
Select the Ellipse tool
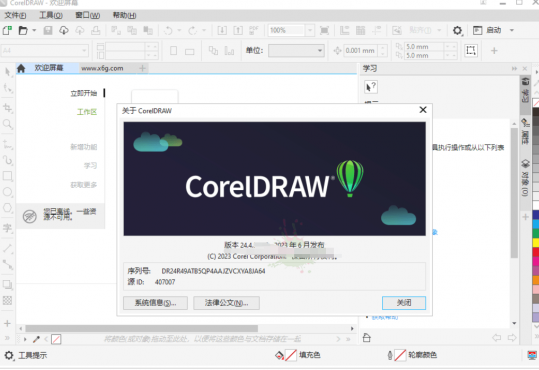tap(8, 192)
